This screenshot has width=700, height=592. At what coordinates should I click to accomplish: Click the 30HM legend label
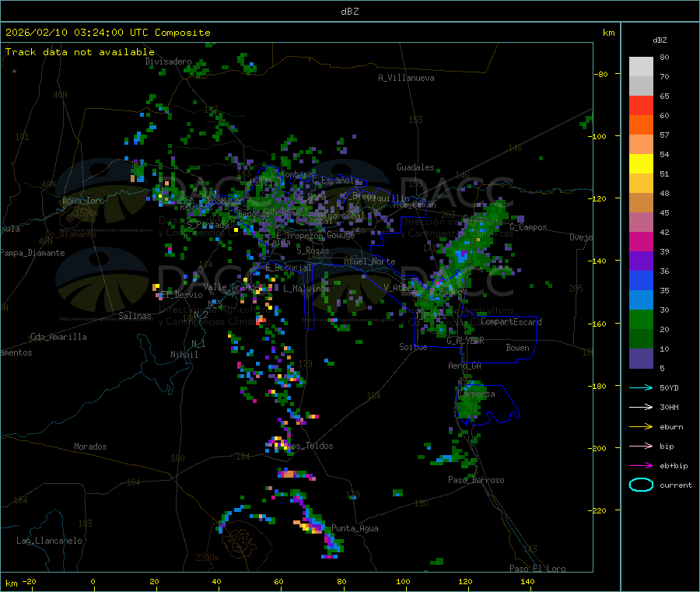tap(669, 407)
